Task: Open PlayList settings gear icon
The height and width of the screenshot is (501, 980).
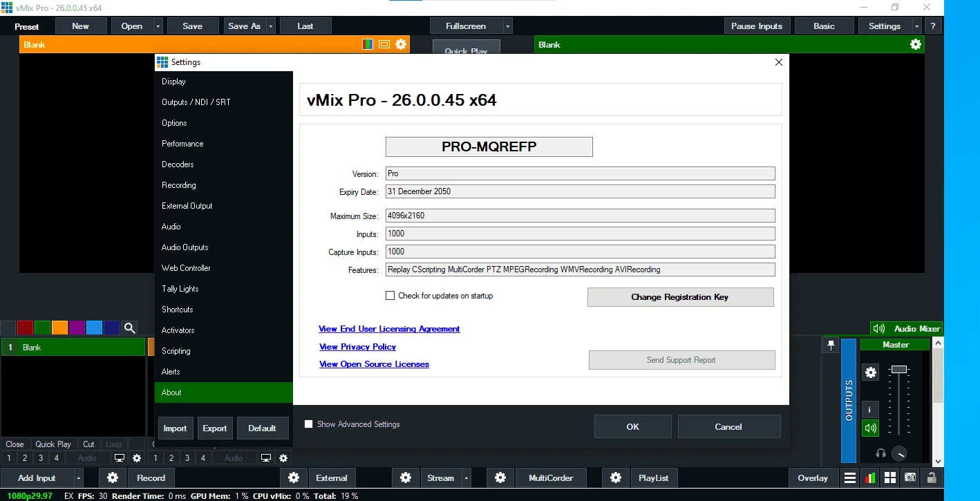Action: [615, 478]
